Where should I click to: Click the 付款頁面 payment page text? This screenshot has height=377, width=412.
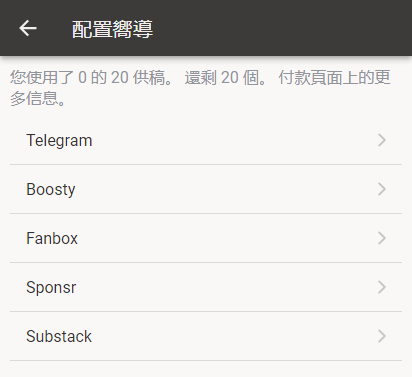click(311, 77)
